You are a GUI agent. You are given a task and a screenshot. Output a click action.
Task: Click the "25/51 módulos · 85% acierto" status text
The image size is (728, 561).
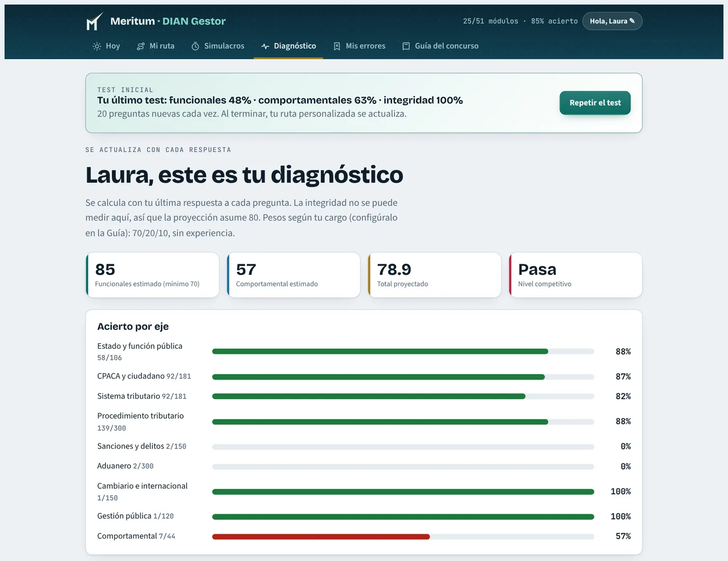521,21
